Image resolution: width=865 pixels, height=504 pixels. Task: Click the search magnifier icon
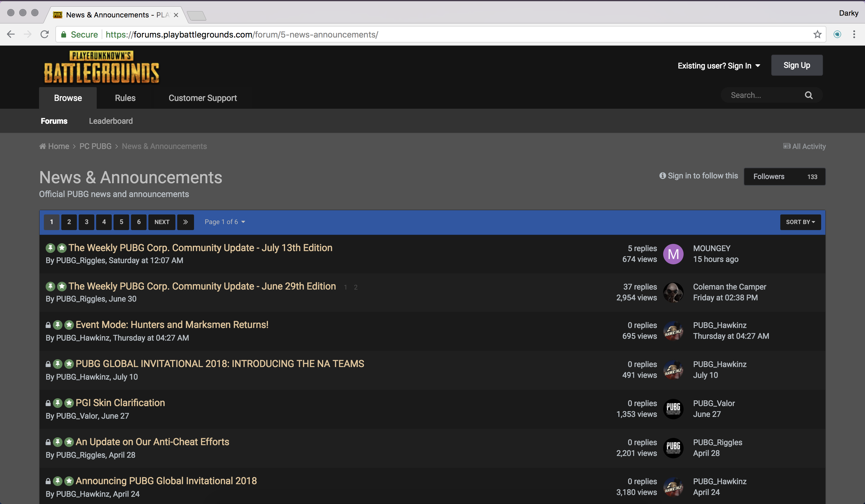(809, 95)
